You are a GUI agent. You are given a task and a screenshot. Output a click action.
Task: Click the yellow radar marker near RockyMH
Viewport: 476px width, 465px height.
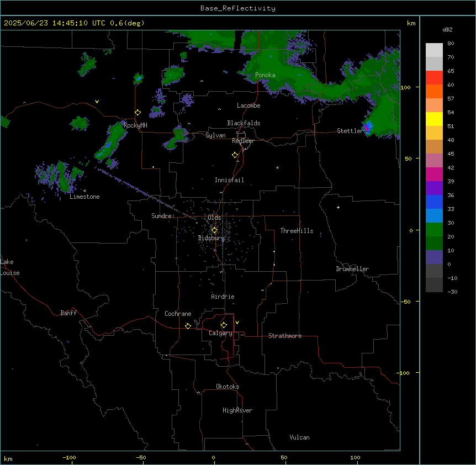click(138, 113)
